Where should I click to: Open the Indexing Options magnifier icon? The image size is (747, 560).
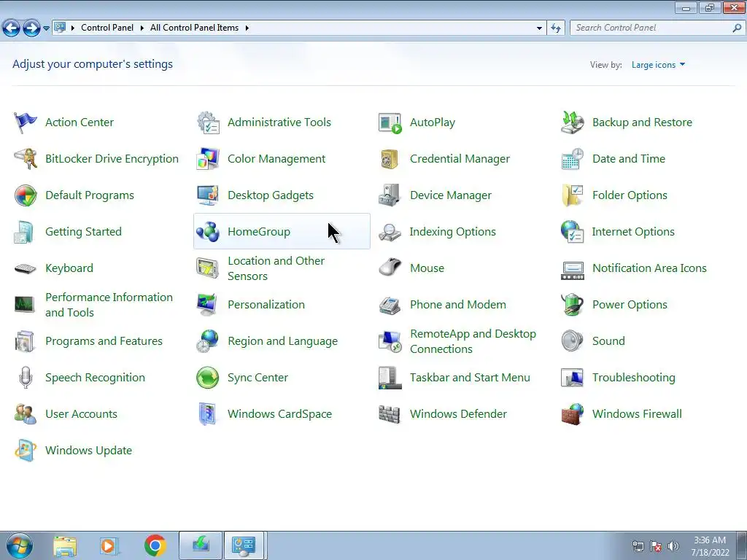coord(390,232)
